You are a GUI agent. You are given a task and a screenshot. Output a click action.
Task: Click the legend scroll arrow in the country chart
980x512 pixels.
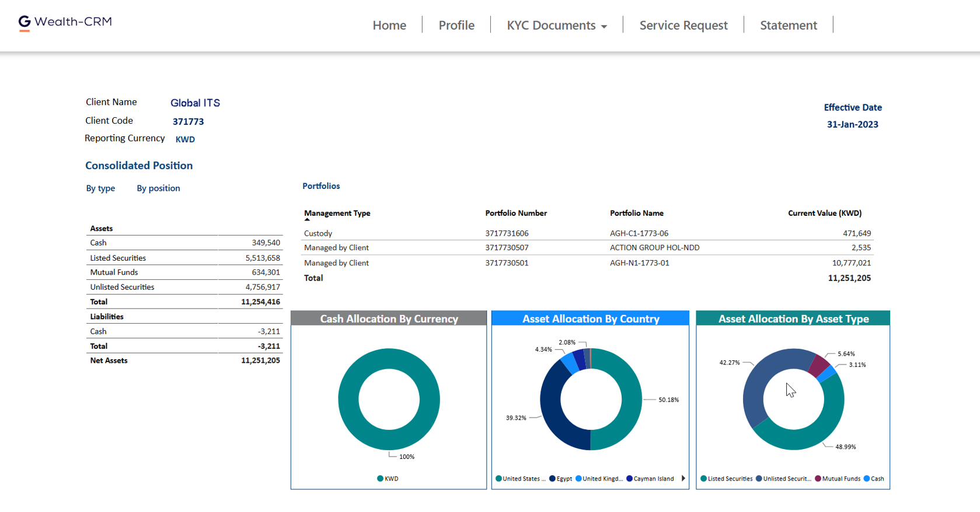(683, 478)
